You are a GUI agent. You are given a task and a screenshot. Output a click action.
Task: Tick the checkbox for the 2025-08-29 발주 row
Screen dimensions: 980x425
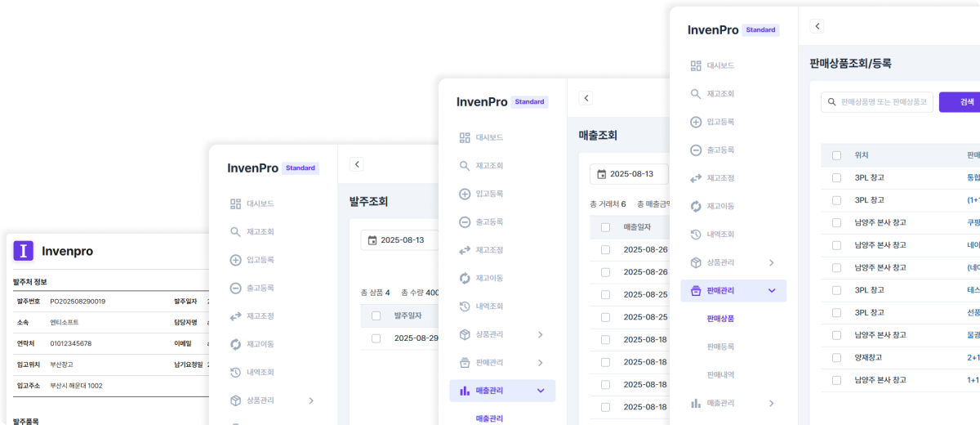[x=376, y=338]
